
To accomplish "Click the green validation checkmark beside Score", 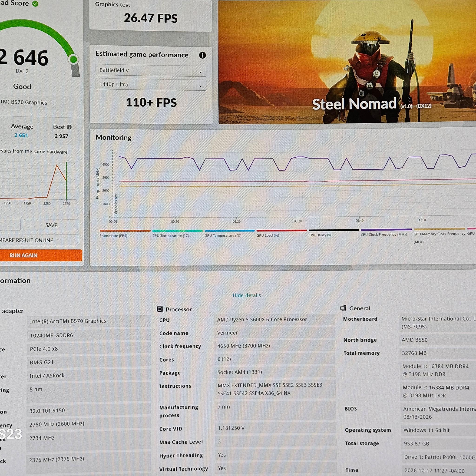I will 35,3.
